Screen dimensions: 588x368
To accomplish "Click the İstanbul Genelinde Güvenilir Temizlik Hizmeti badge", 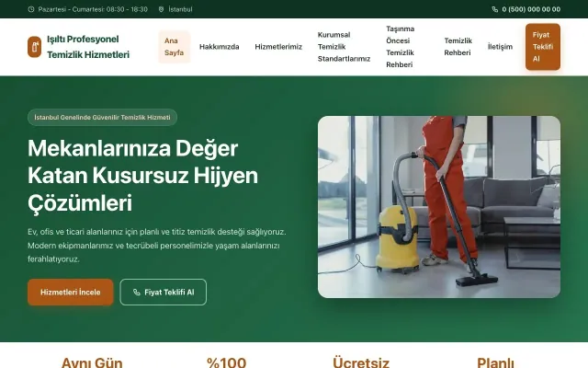I will (x=102, y=118).
